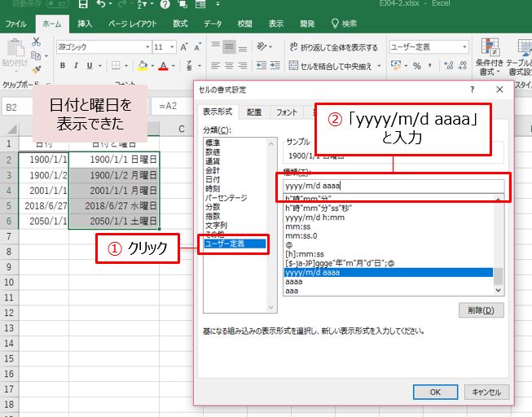Click the Cut scissors icon
This screenshot has height=417, width=532.
tap(36, 42)
